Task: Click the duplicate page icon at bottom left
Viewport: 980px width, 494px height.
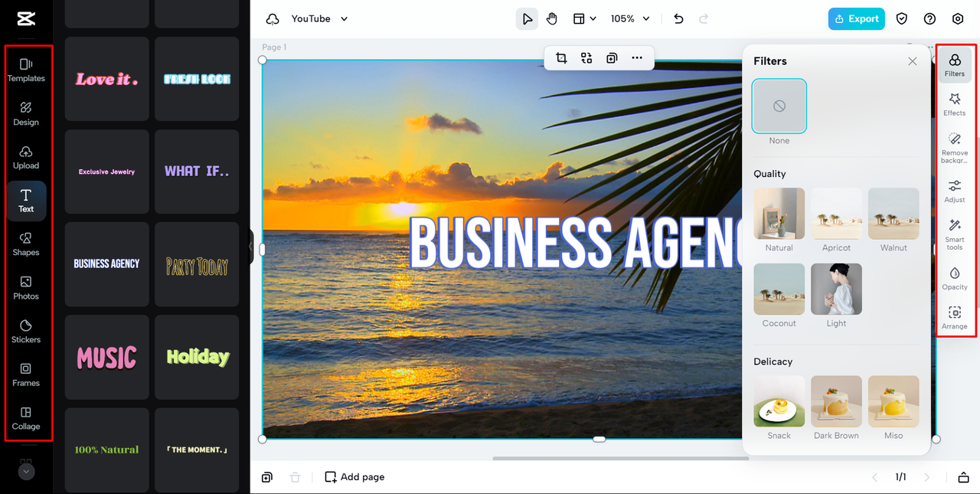Action: (266, 477)
